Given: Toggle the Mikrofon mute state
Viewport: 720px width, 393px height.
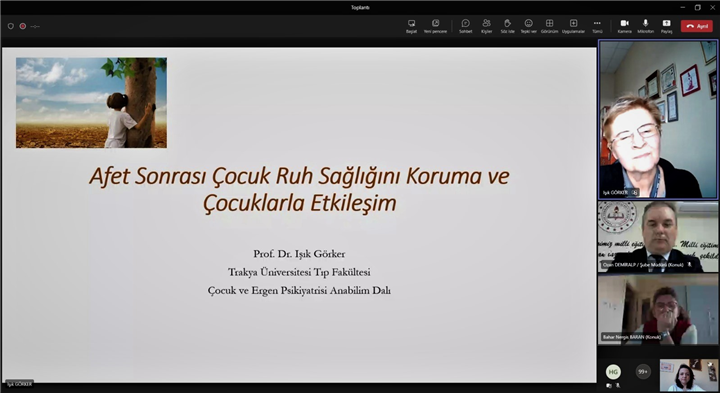Looking at the screenshot, I should click(x=645, y=26).
